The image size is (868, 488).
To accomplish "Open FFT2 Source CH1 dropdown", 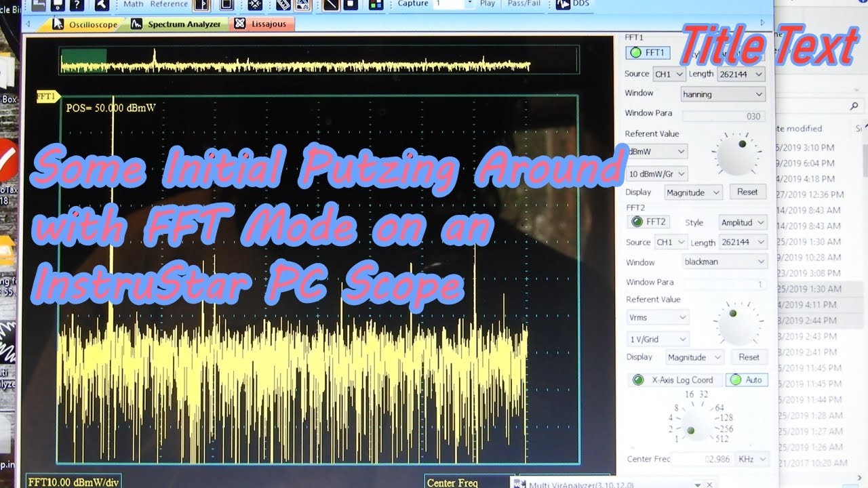I will [x=671, y=242].
